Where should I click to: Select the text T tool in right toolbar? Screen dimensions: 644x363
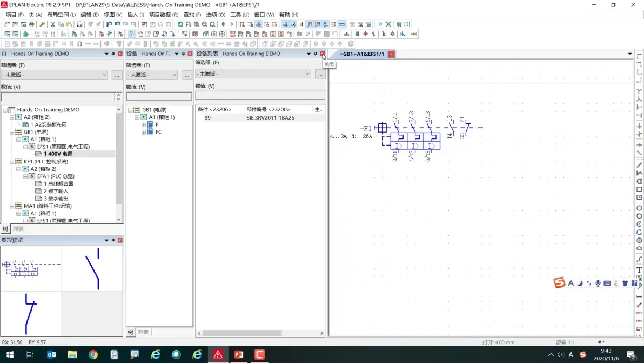click(639, 270)
